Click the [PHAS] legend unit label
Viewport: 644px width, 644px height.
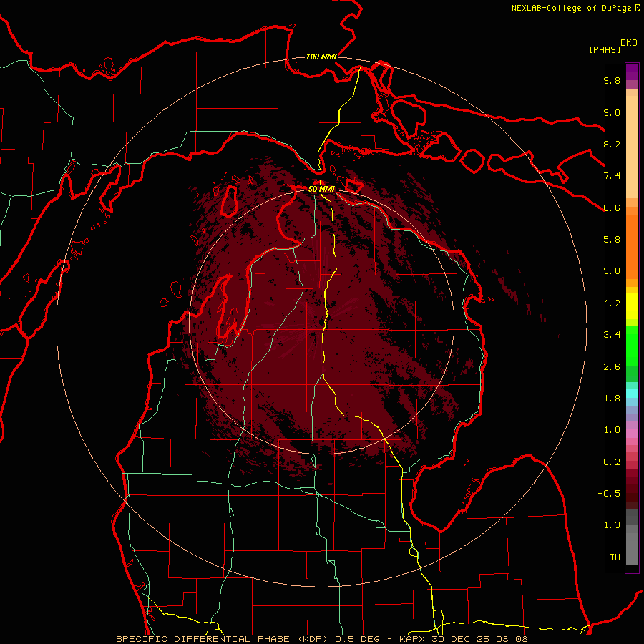[x=605, y=49]
